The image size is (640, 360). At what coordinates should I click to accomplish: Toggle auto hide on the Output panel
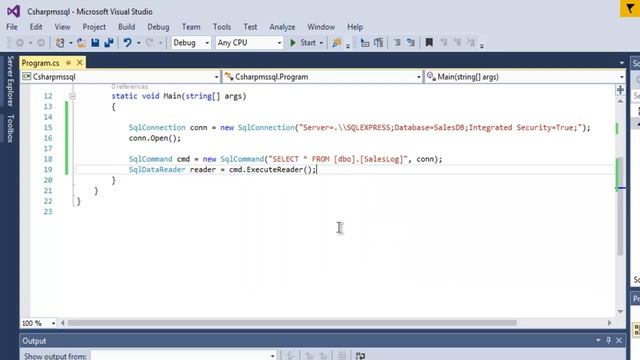608,340
